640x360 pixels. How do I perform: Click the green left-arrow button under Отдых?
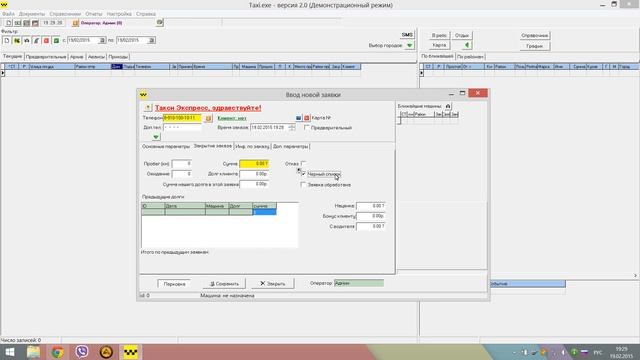(467, 45)
